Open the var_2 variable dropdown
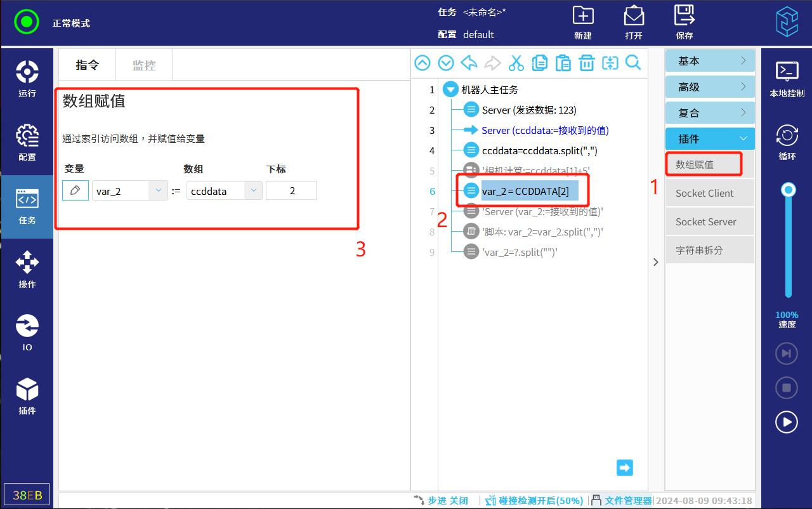Viewport: 812px width, 509px height. pyautogui.click(x=158, y=190)
